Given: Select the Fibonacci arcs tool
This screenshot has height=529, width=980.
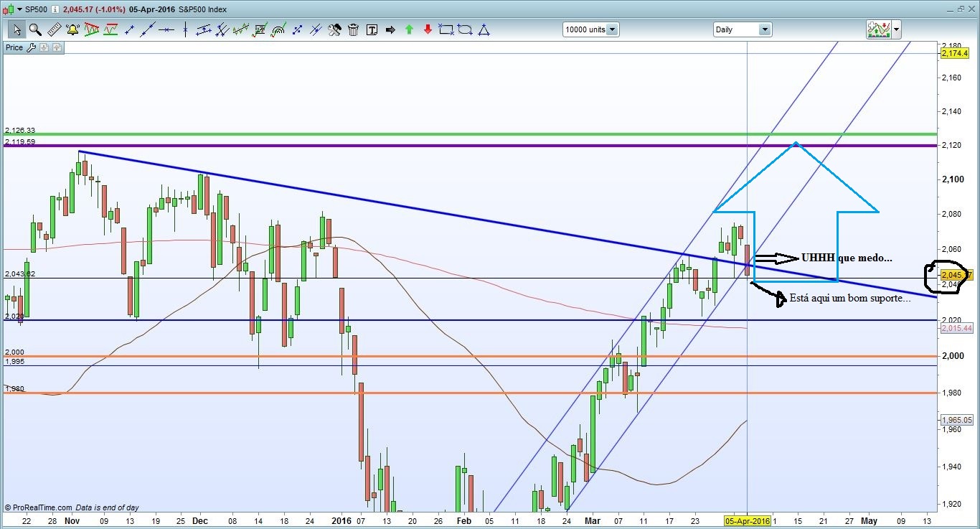Looking at the screenshot, I should 278,29.
